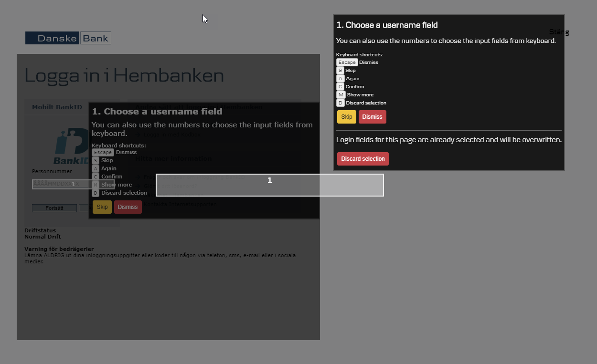Click the A keycap next to Again

(x=339, y=78)
